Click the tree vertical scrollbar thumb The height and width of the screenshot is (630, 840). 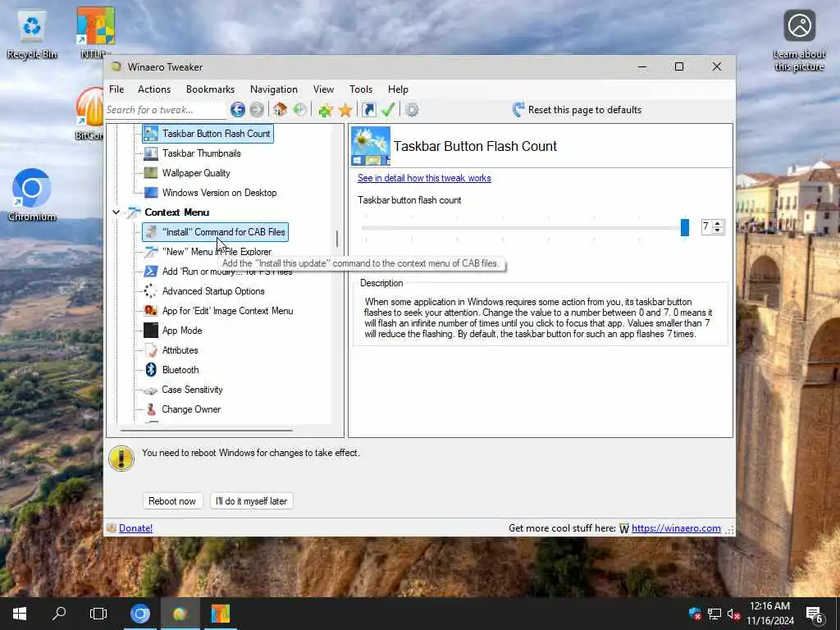[337, 239]
